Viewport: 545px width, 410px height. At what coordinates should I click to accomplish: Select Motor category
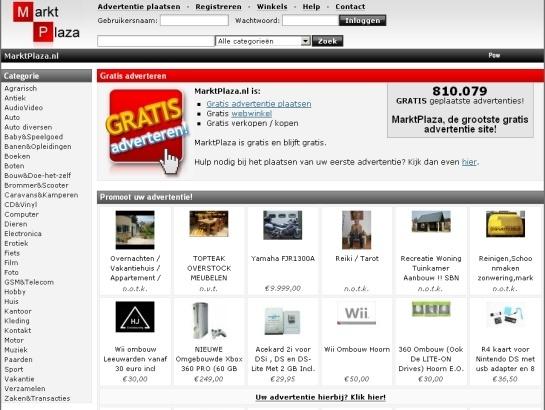pyautogui.click(x=14, y=341)
